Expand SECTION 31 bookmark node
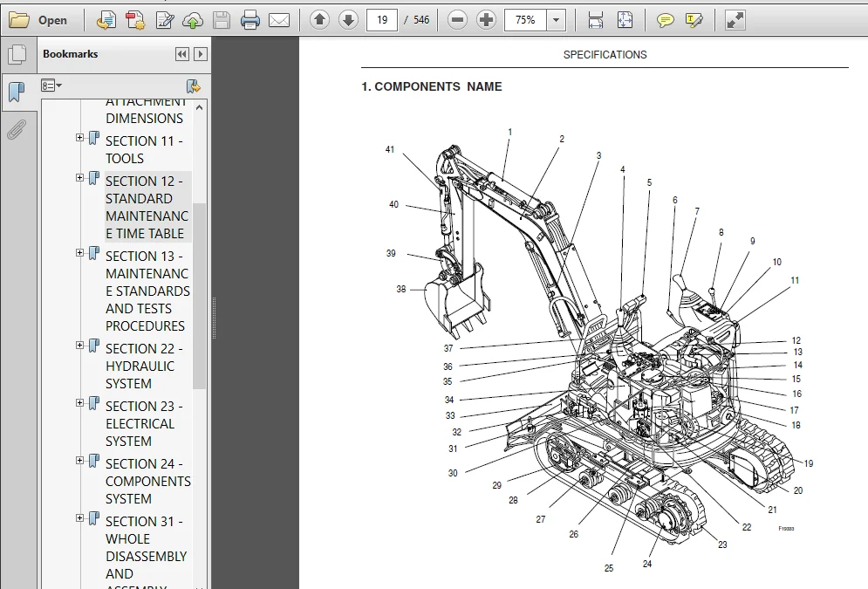Image resolution: width=868 pixels, height=589 pixels. (x=79, y=518)
